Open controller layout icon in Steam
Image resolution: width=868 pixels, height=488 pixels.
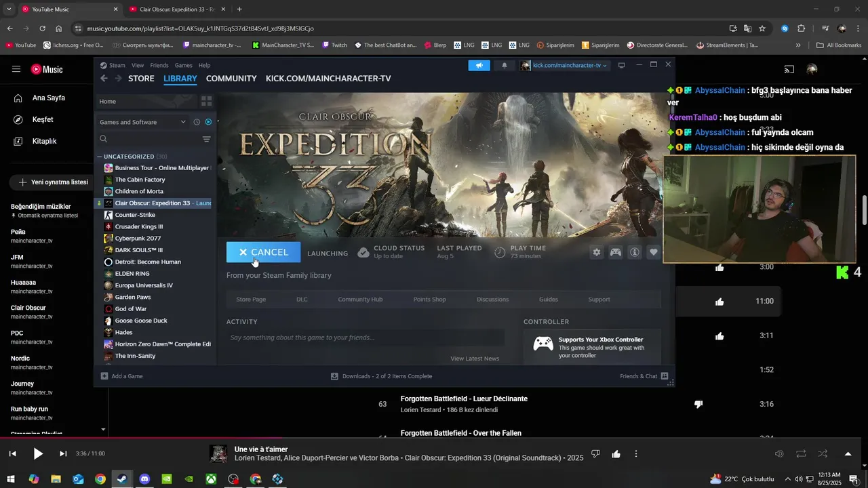[616, 252]
